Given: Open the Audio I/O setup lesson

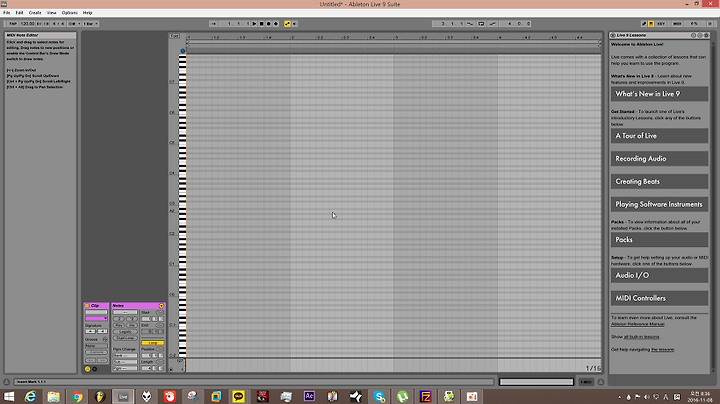Looking at the screenshot, I should coord(659,275).
